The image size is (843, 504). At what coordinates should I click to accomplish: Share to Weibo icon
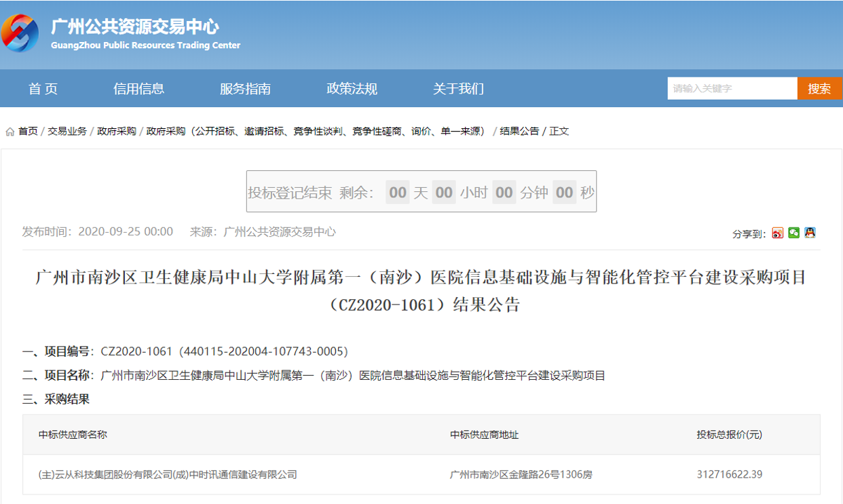pos(778,233)
